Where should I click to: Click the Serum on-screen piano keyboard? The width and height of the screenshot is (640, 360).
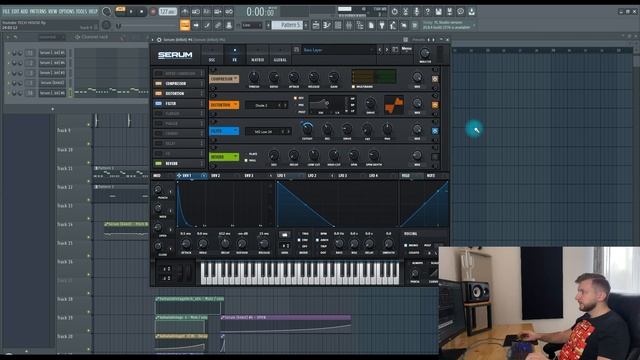tap(300, 273)
